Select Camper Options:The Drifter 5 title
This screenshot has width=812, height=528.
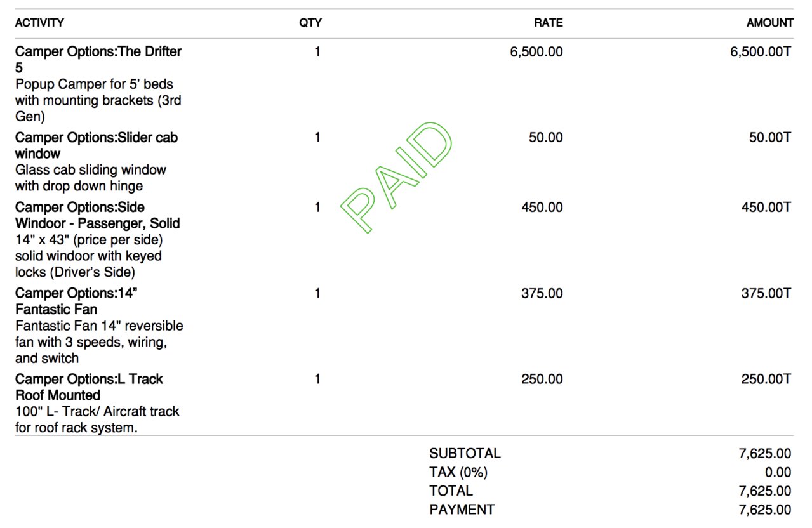click(98, 60)
